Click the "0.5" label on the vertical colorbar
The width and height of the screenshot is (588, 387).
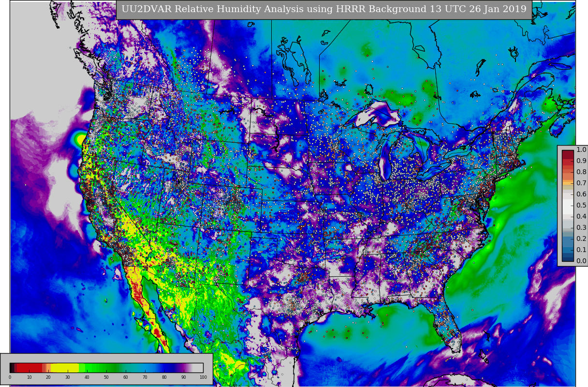coord(581,205)
